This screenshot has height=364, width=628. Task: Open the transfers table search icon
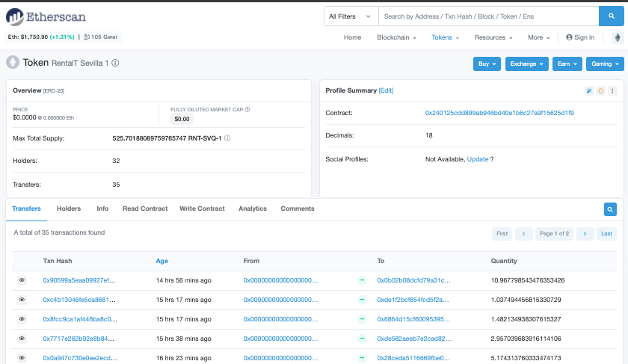coord(610,209)
